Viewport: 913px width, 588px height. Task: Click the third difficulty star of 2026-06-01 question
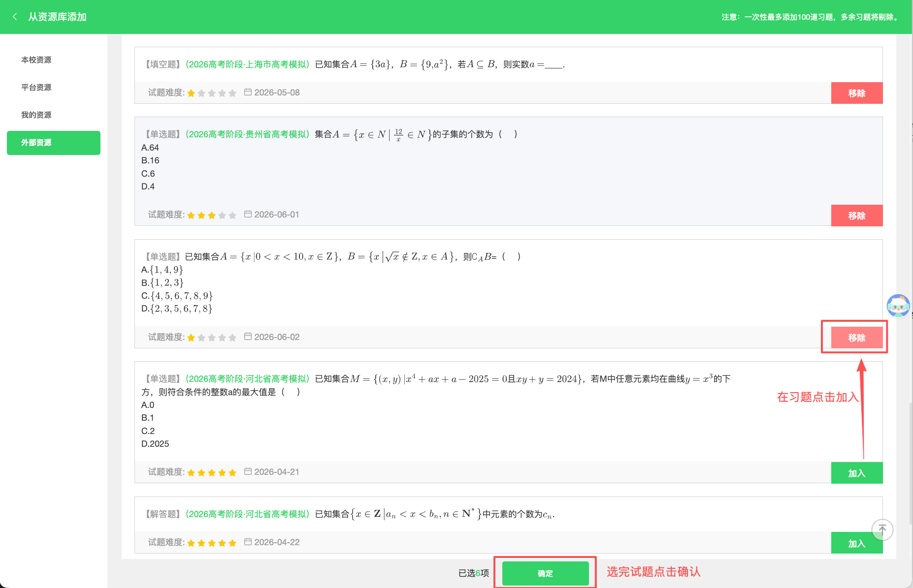pos(212,215)
